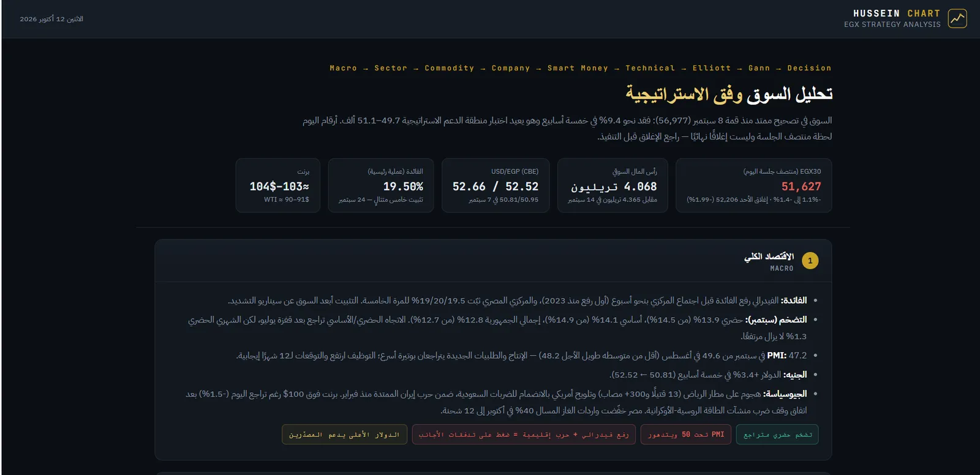Image resolution: width=980 pixels, height=475 pixels.
Task: Click the EGX STRATEGY ANALYSIS subtitle
Action: pos(892,24)
